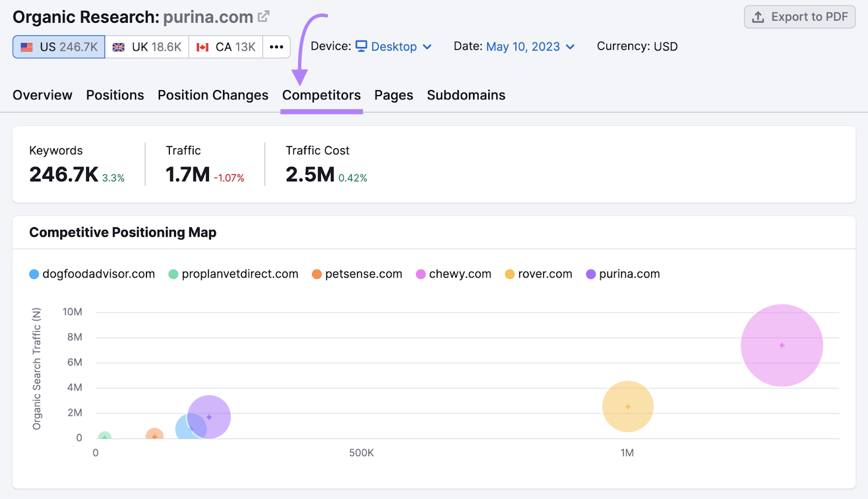
Task: Click the yellow rover.com bubble
Action: click(x=628, y=407)
